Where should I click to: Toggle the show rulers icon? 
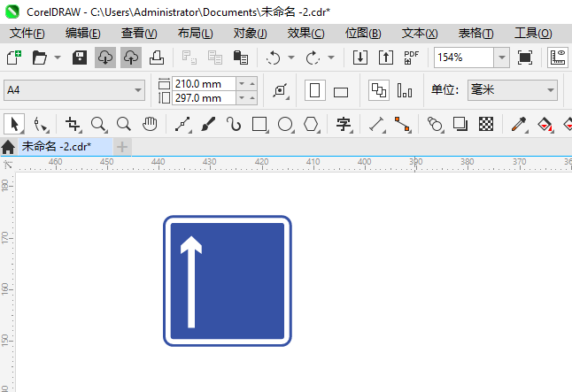pyautogui.click(x=558, y=58)
